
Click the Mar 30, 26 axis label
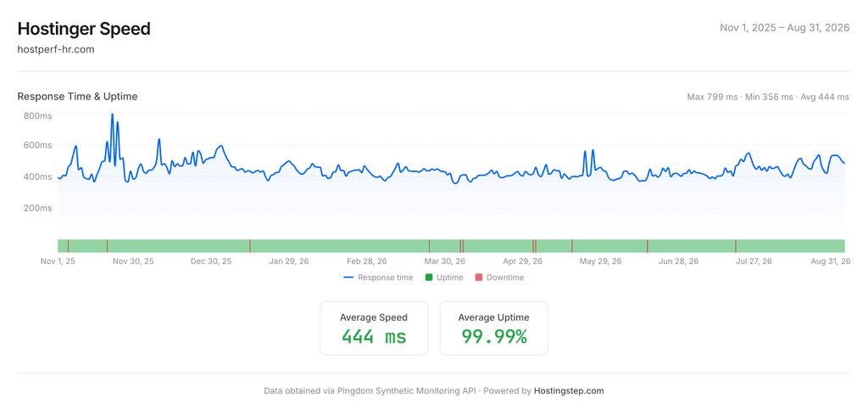(x=444, y=261)
